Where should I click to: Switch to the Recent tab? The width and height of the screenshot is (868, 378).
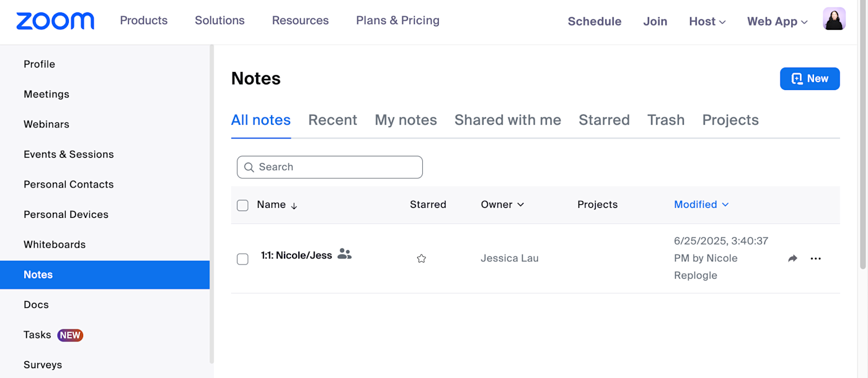point(332,120)
